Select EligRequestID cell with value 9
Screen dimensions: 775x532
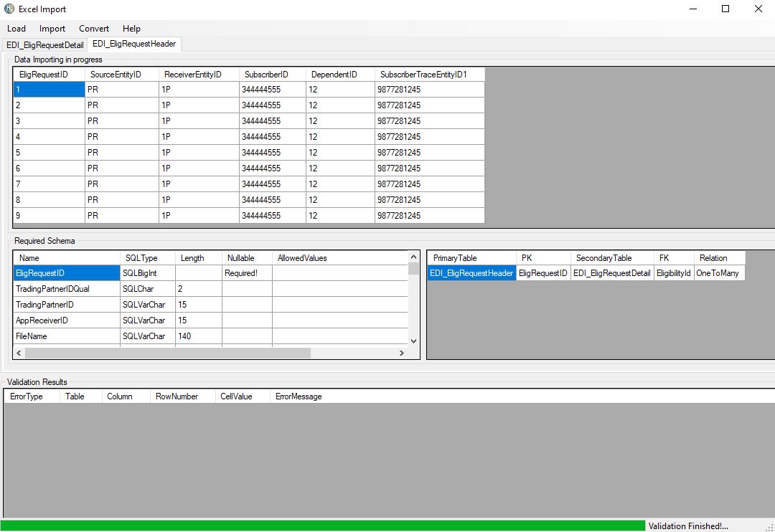pos(49,216)
